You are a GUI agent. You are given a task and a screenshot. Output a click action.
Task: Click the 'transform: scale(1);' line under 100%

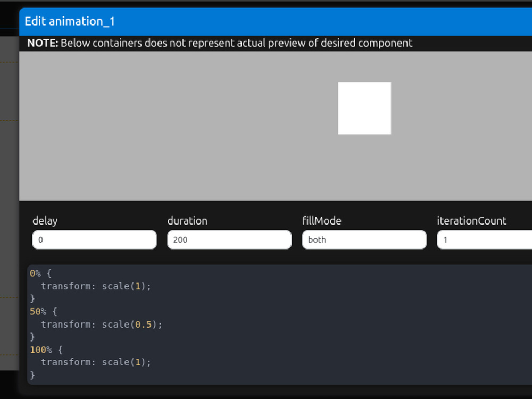pos(96,362)
